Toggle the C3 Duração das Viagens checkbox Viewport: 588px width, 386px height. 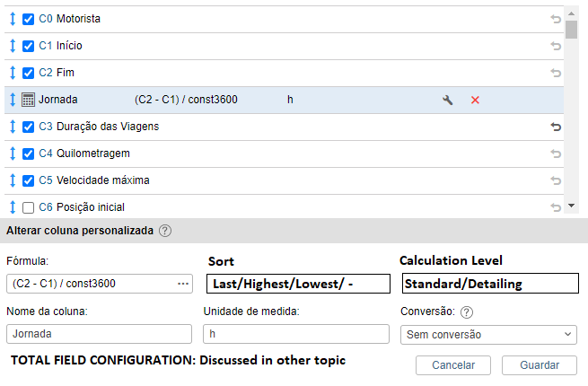28,127
